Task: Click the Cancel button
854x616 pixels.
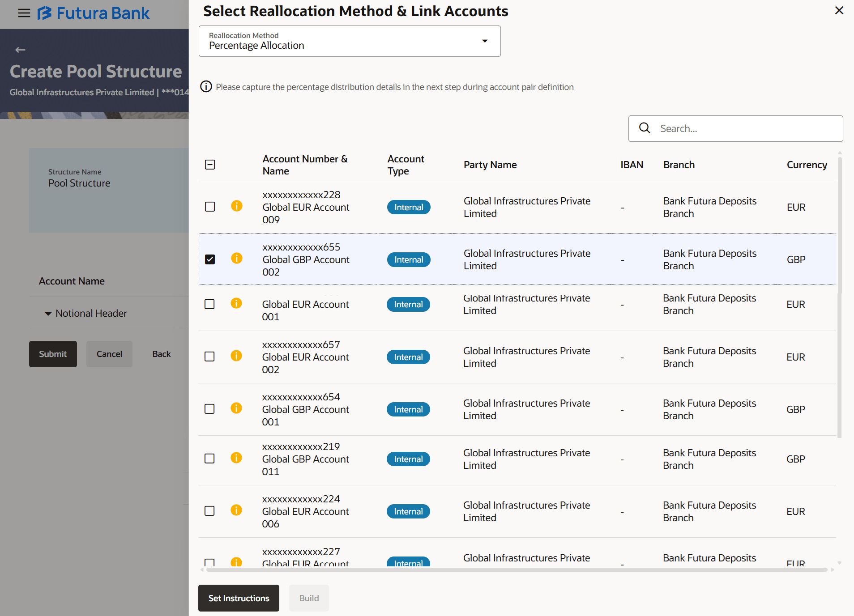Action: [109, 354]
